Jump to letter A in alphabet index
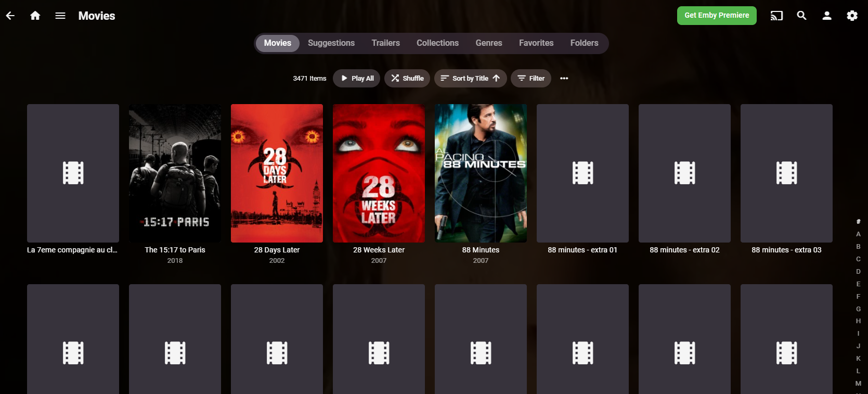 [x=858, y=234]
